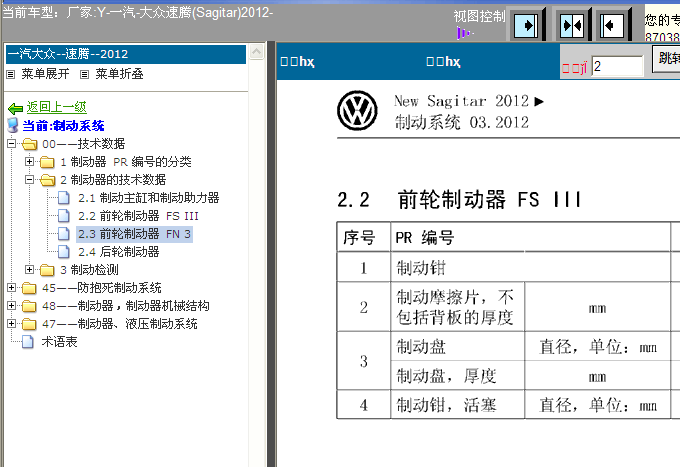
Task: Click document icon of 2.4 后轮制动器
Action: (x=64, y=251)
